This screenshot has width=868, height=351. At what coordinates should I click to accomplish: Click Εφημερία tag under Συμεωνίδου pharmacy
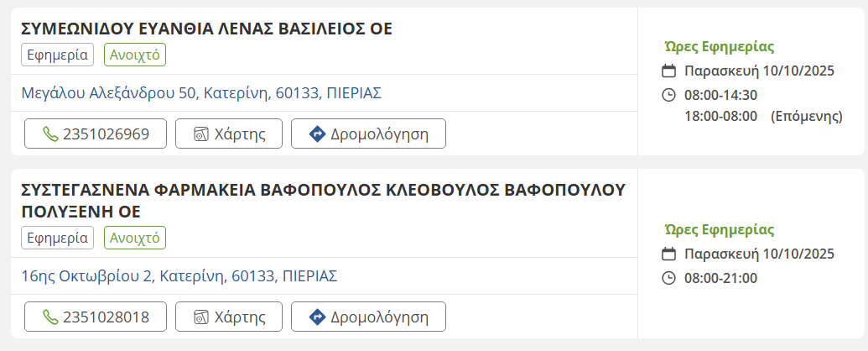[57, 55]
